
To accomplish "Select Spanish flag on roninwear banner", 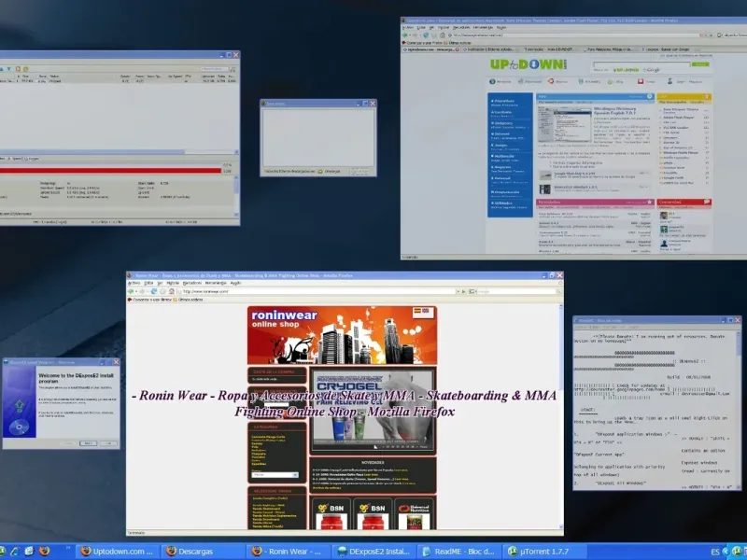I will coord(417,311).
